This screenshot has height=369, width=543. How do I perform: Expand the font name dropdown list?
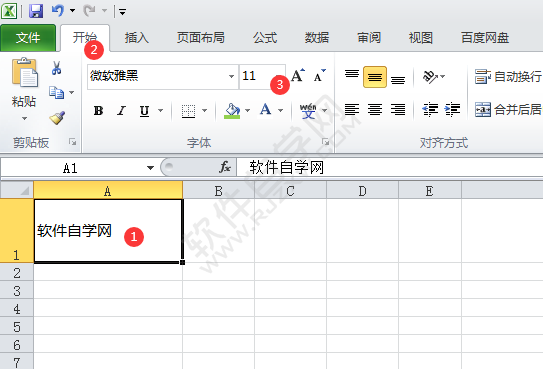click(231, 76)
